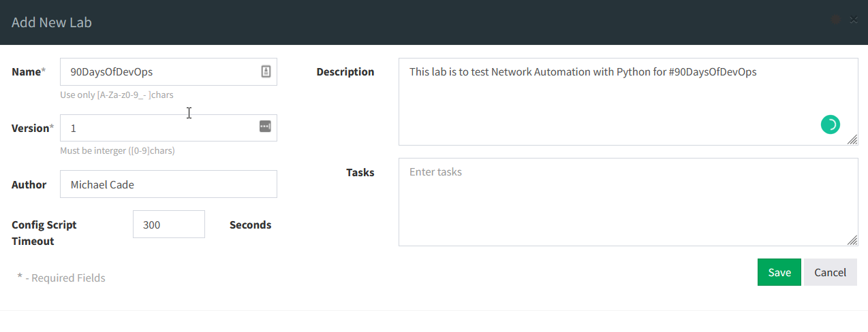Click the Config Script Timeout field
Screen dimensions: 868x332
point(168,225)
